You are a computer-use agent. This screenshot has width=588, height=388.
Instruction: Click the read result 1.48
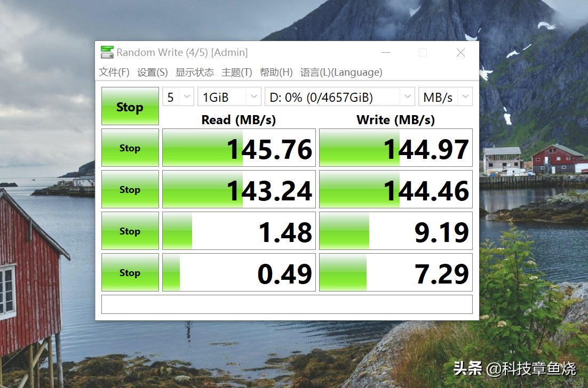click(239, 231)
